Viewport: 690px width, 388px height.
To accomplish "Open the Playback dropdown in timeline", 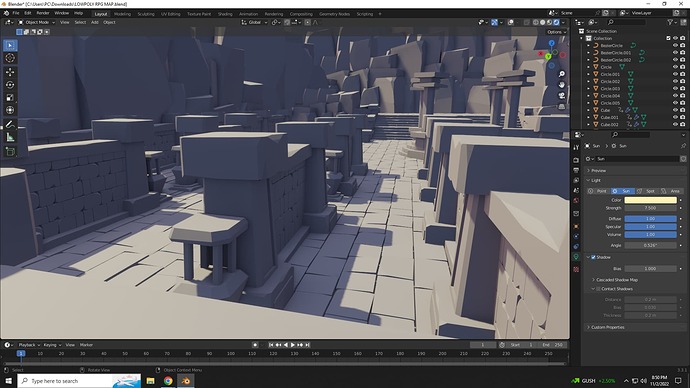I will click(29, 345).
